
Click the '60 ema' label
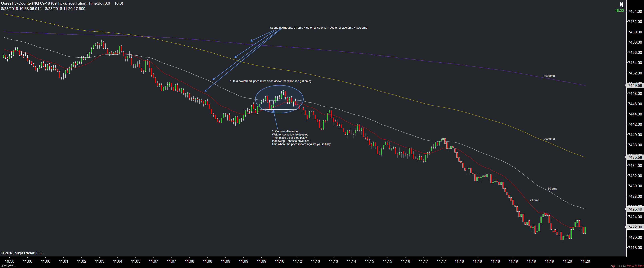(552, 189)
